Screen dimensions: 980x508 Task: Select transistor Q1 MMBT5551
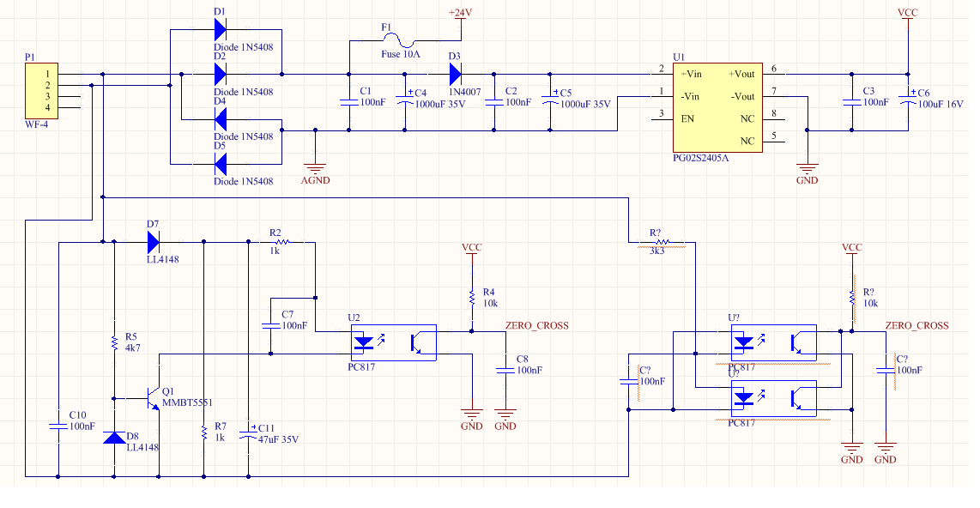tap(154, 399)
